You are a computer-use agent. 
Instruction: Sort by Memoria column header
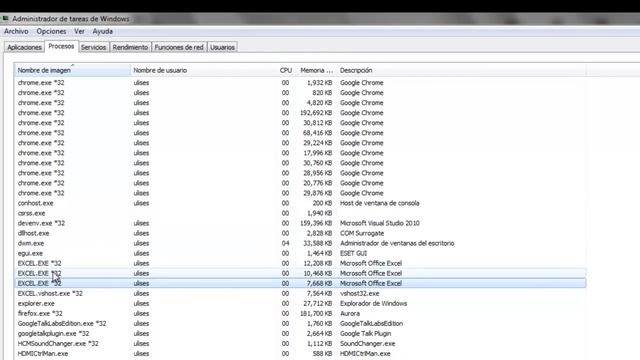[x=316, y=70]
